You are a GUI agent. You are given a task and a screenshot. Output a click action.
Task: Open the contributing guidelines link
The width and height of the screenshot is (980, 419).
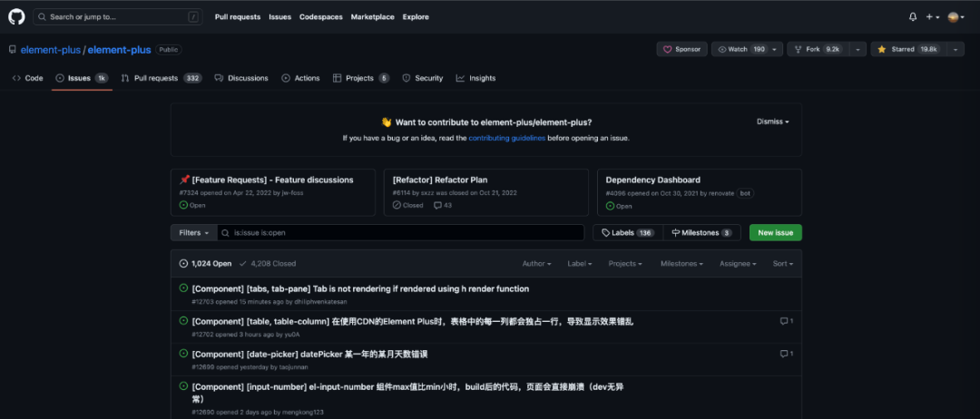click(x=507, y=138)
